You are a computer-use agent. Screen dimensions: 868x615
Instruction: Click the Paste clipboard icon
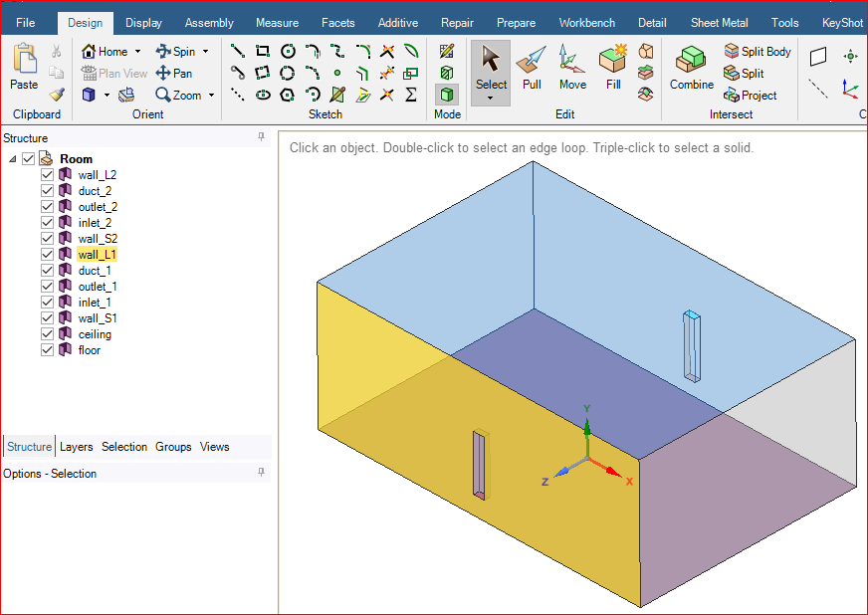click(x=24, y=68)
